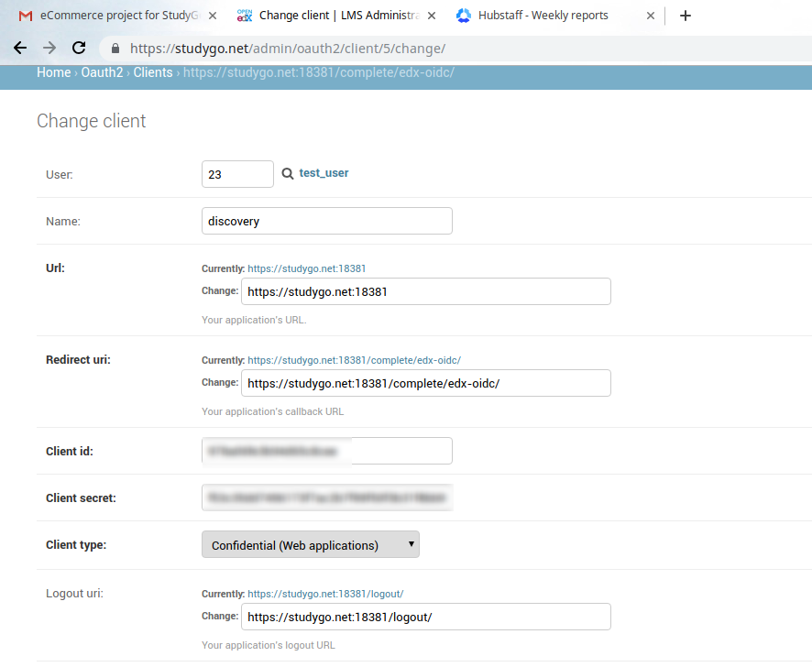Click the browser address bar URL
The image size is (812, 667).
pos(288,49)
